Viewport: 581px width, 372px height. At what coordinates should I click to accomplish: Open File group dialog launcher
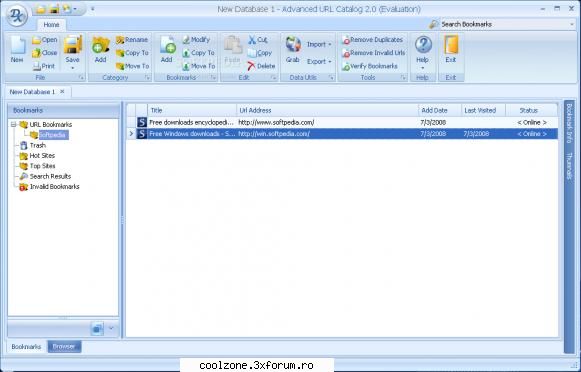point(81,77)
